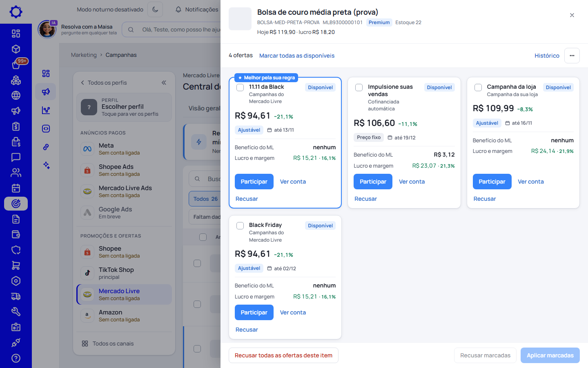The image size is (588, 368).
Task: Go back to Todos os perfis
Action: (104, 83)
